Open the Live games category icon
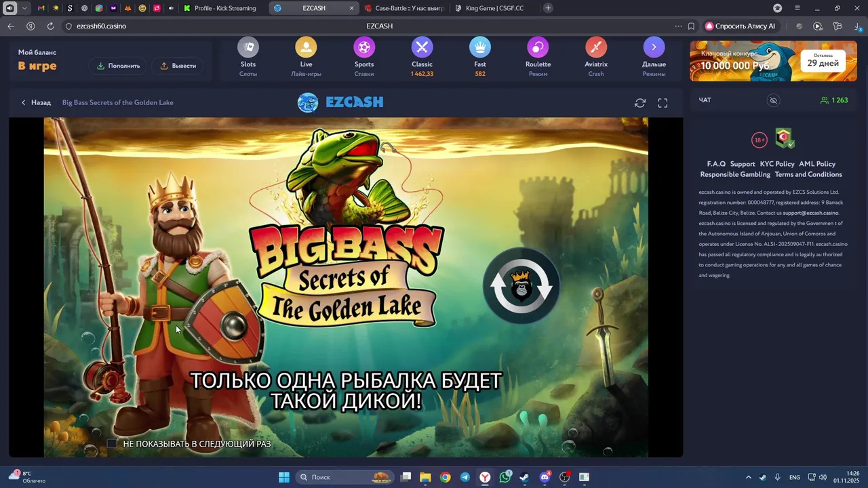868x488 pixels. click(x=306, y=47)
